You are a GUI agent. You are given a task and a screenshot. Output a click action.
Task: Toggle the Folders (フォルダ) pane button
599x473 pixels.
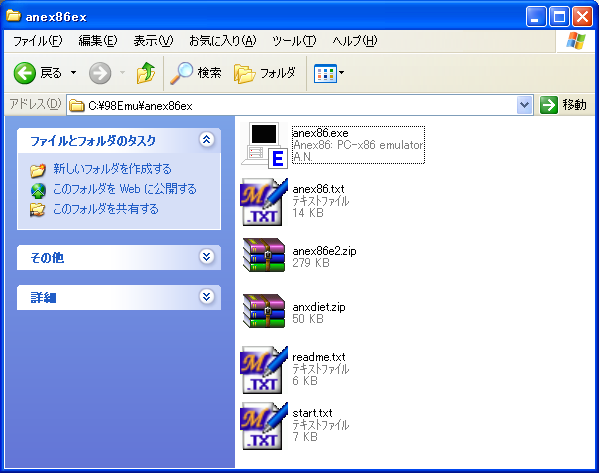pos(264,73)
